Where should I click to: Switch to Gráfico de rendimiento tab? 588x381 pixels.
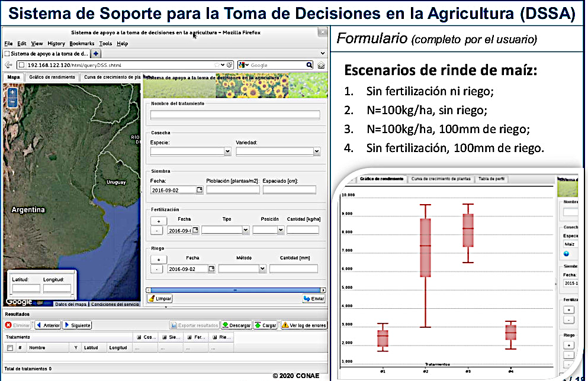(x=52, y=77)
